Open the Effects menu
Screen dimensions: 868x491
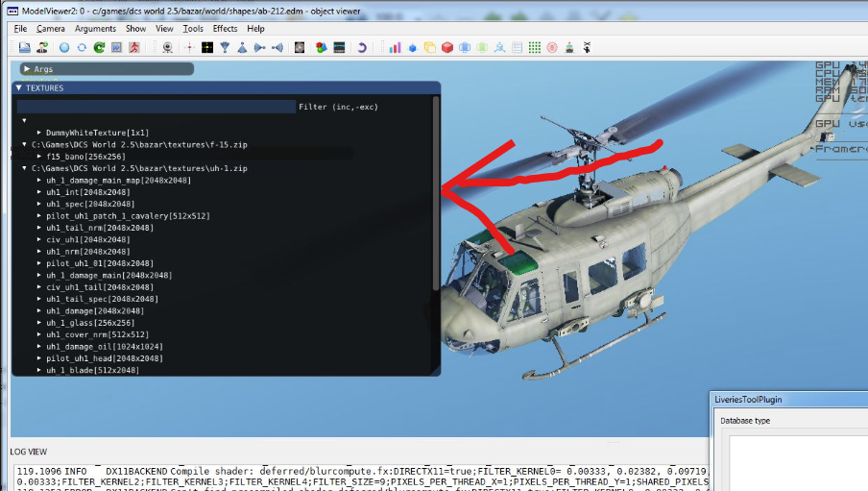pyautogui.click(x=225, y=28)
